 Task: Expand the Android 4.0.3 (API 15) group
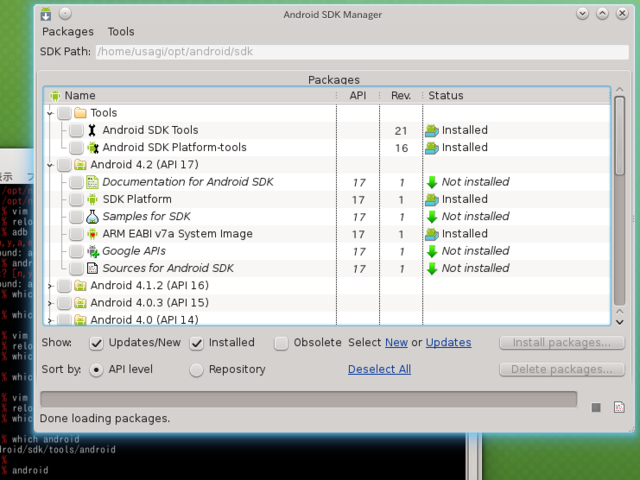50,303
